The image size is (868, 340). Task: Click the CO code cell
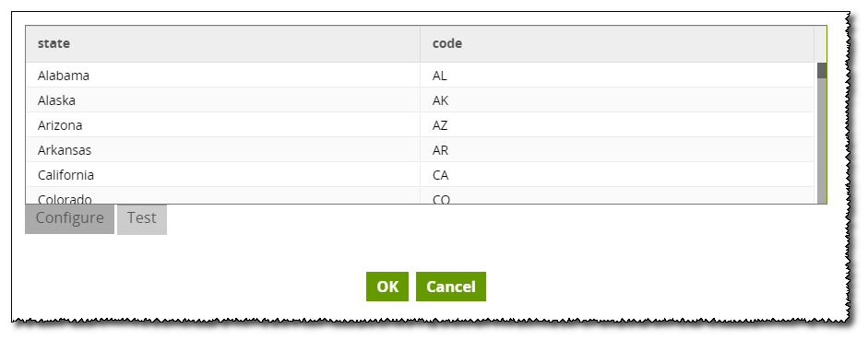click(617, 195)
